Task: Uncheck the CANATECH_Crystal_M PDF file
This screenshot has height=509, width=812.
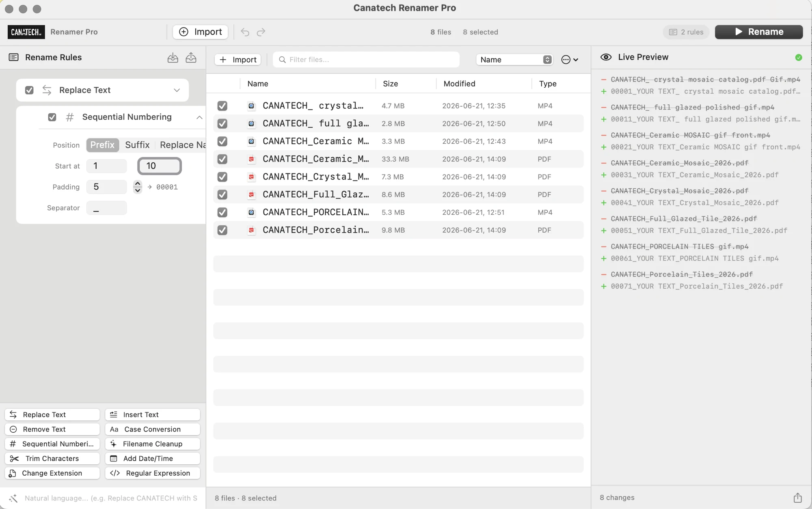Action: [x=222, y=177]
